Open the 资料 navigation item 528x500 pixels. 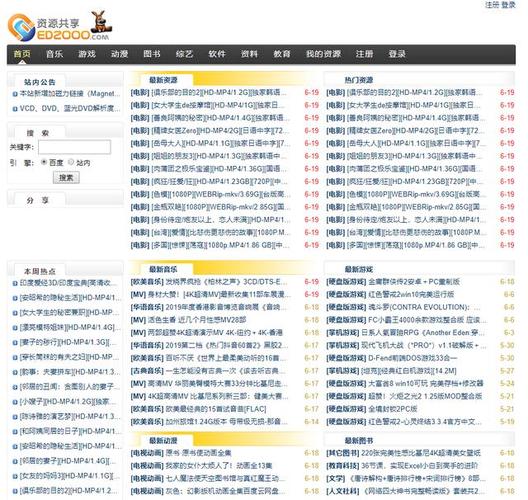click(x=250, y=54)
